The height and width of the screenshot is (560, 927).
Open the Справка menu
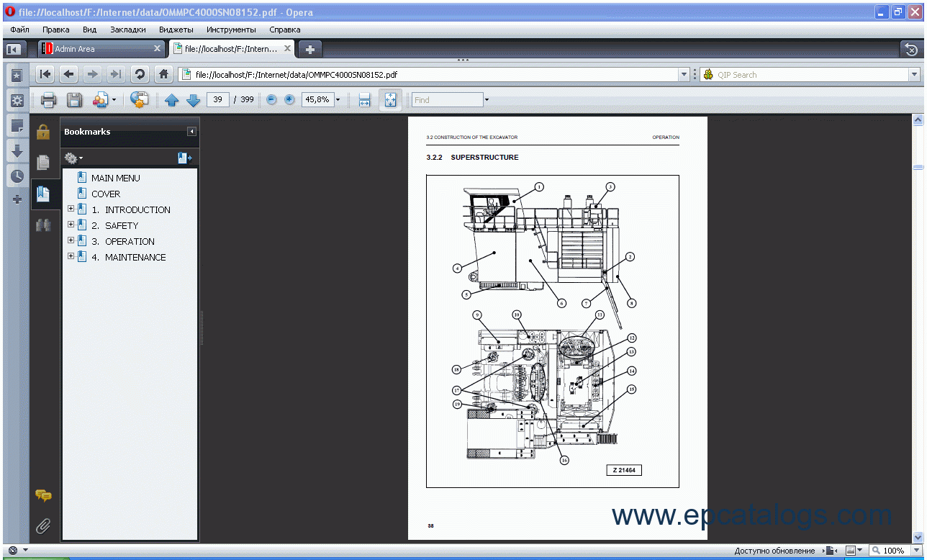click(x=285, y=30)
